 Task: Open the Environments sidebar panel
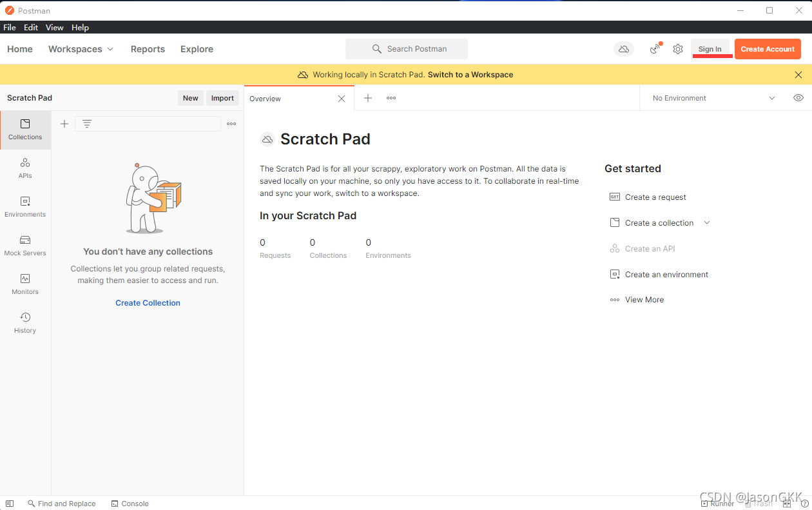[25, 207]
